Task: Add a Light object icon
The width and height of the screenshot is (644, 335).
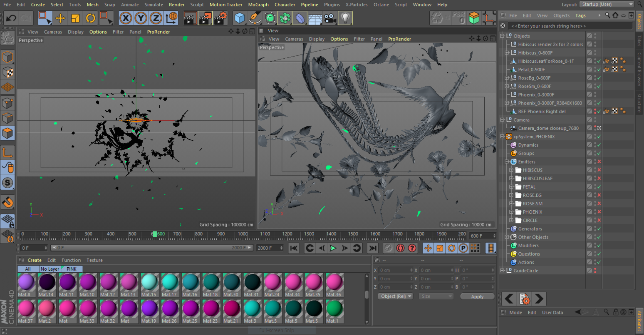Action: coord(345,18)
